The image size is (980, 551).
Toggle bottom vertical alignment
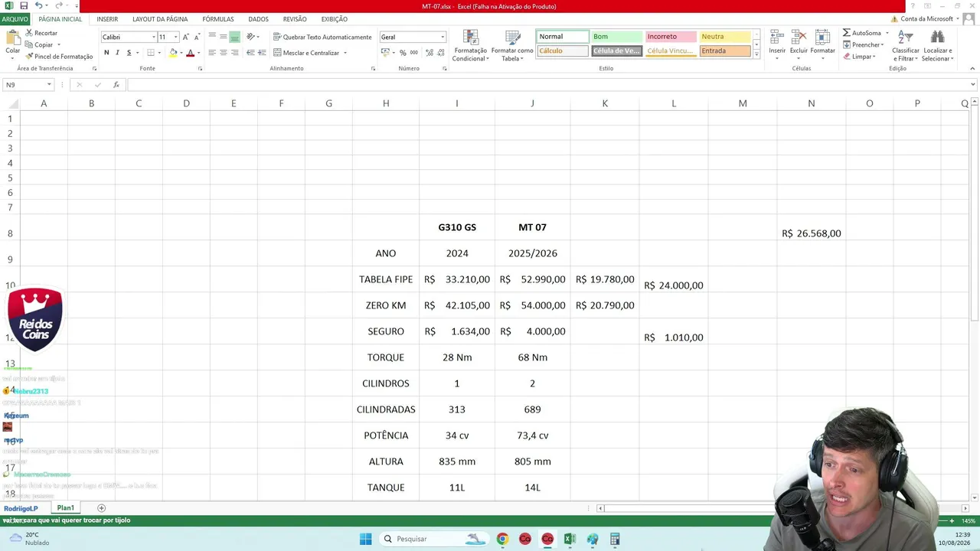235,37
